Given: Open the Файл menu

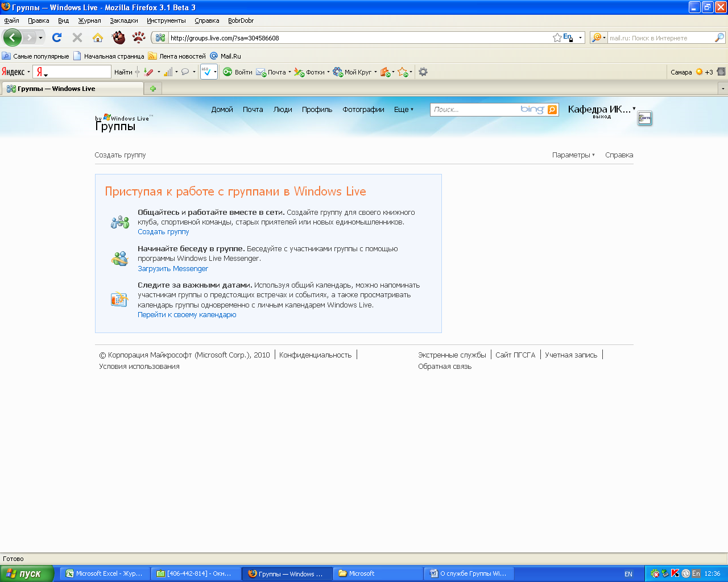Looking at the screenshot, I should coord(11,20).
